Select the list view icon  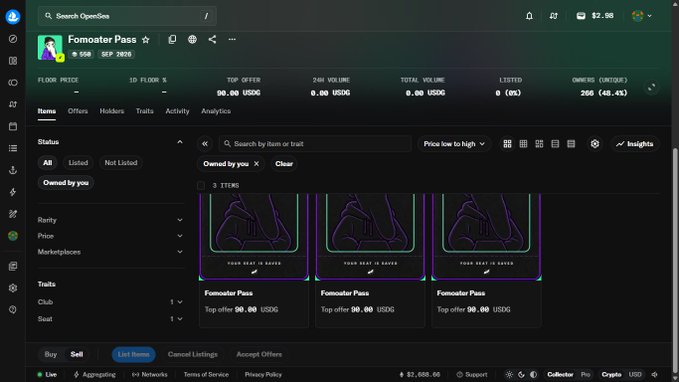(555, 144)
